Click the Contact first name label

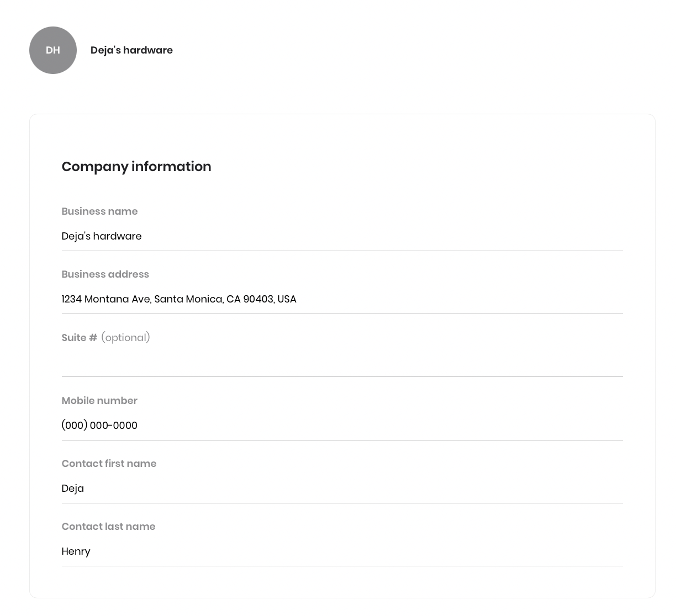[x=109, y=464]
